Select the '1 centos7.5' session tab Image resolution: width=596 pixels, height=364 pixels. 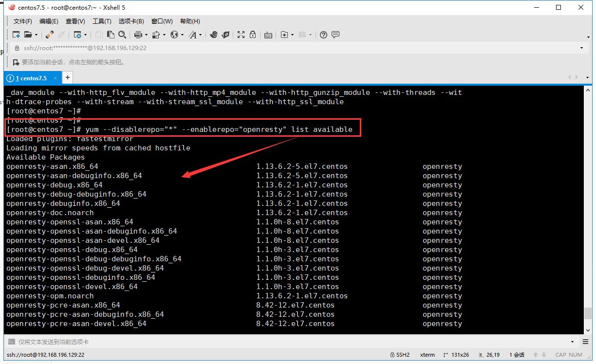[x=32, y=78]
